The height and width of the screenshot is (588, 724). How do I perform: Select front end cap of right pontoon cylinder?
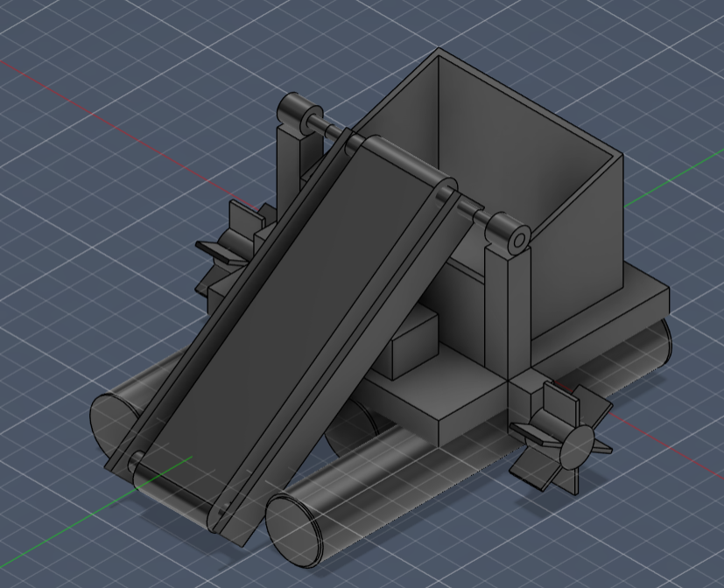click(293, 531)
